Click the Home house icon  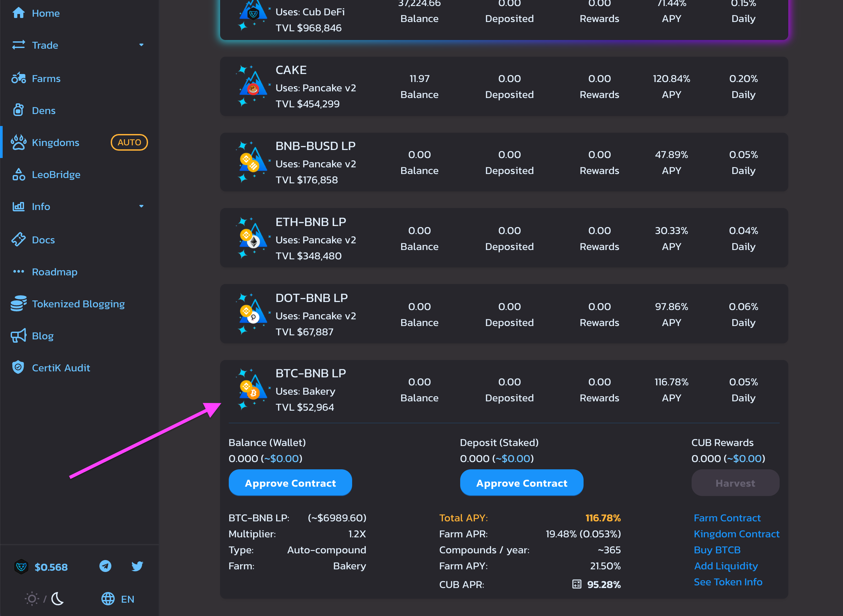[18, 13]
